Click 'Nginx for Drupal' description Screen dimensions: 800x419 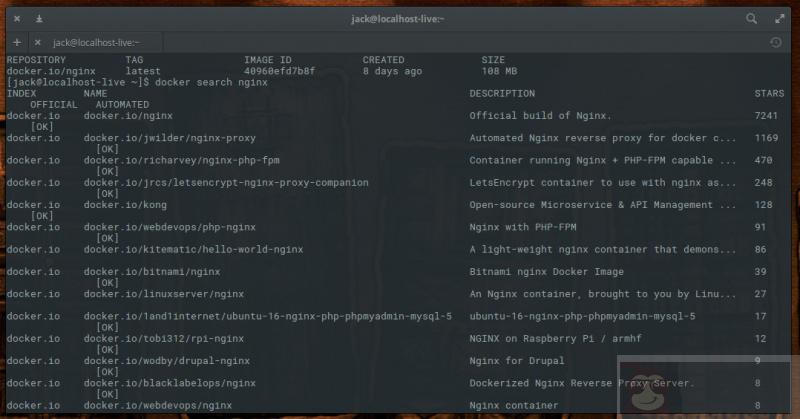(517, 361)
